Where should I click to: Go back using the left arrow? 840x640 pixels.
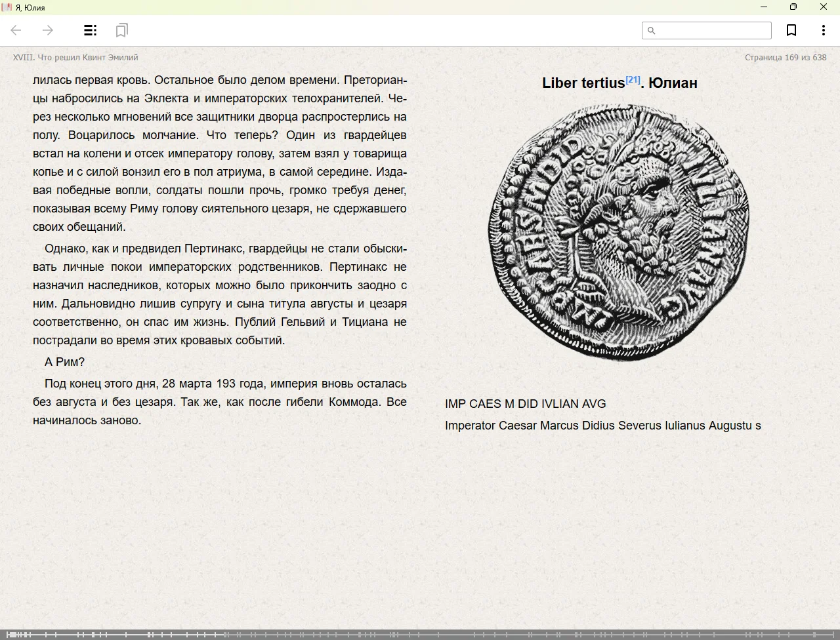(x=16, y=30)
